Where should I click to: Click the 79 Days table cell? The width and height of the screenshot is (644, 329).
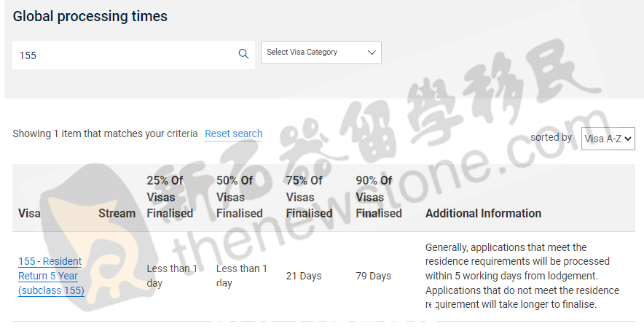coord(373,276)
